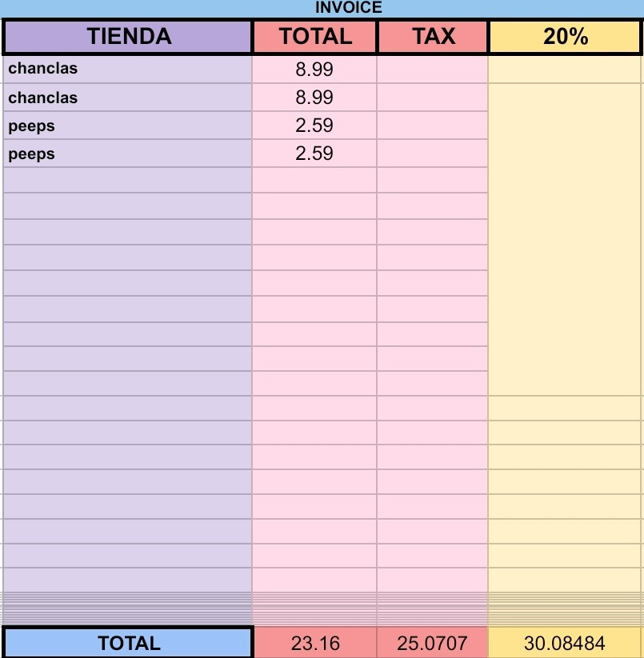
Task: Click empty TAX cell beside first chanclas
Action: point(433,70)
